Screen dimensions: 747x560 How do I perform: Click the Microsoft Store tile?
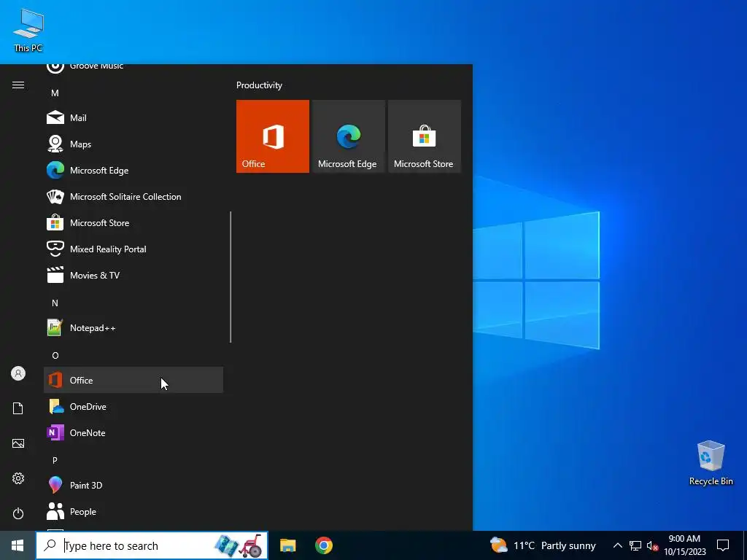pos(425,136)
